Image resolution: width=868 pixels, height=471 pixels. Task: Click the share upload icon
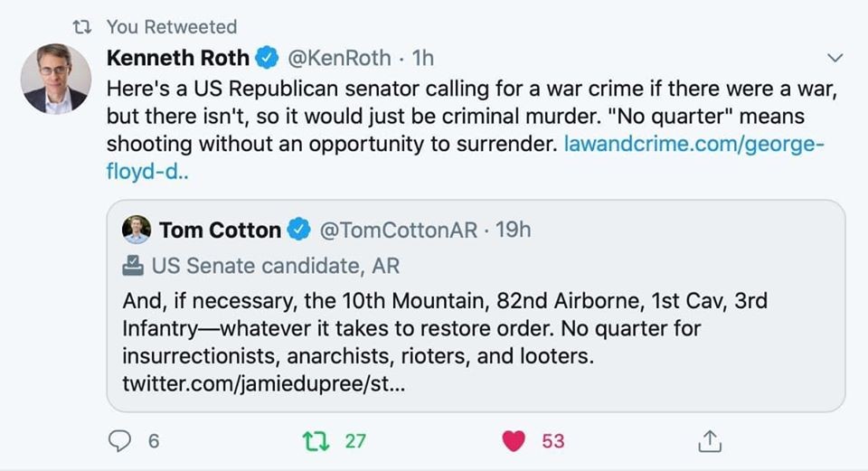pos(711,440)
